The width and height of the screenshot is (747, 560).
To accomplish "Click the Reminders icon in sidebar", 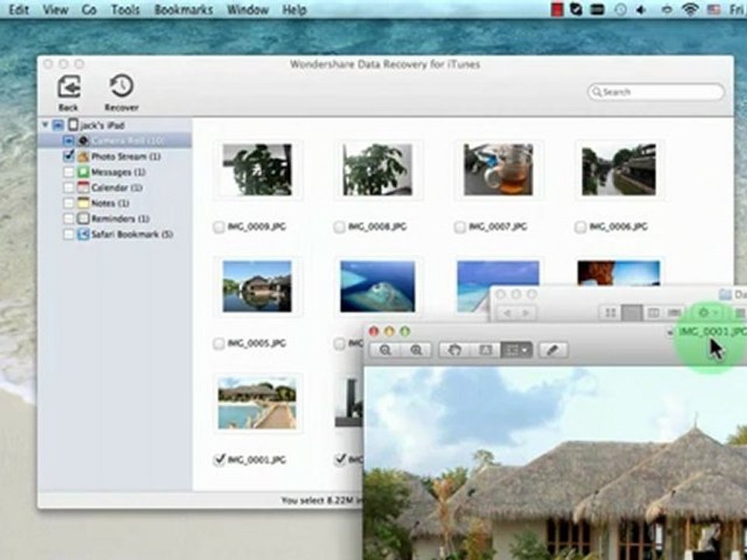I will (x=83, y=219).
